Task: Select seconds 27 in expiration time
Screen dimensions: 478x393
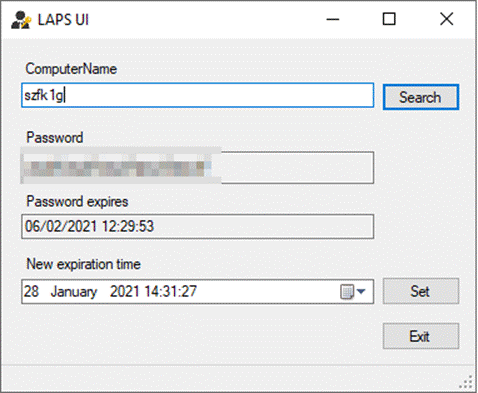Action: click(188, 291)
